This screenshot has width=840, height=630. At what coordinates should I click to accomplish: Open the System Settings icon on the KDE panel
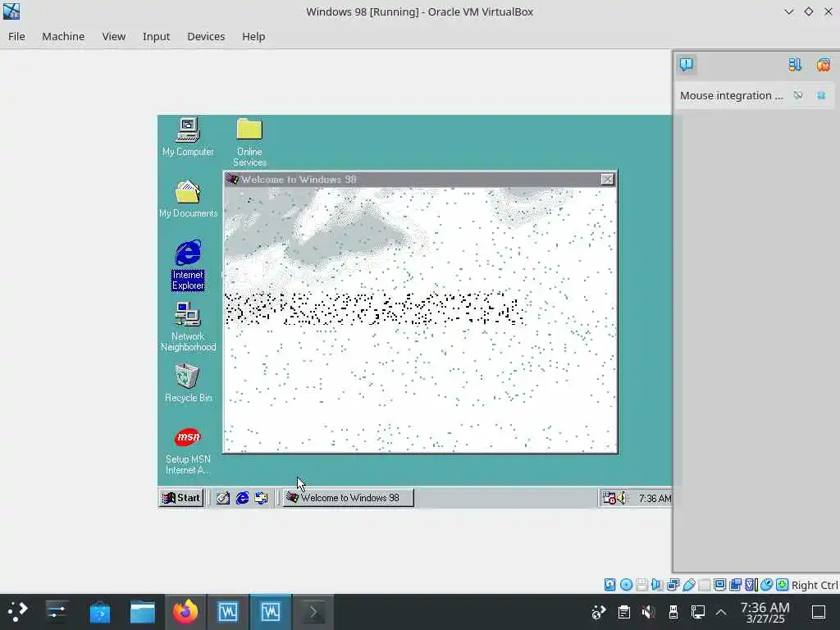[57, 612]
